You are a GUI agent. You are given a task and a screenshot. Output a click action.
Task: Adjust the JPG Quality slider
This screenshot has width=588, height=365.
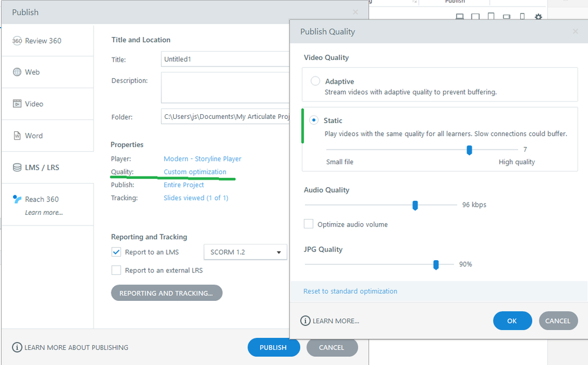(436, 265)
